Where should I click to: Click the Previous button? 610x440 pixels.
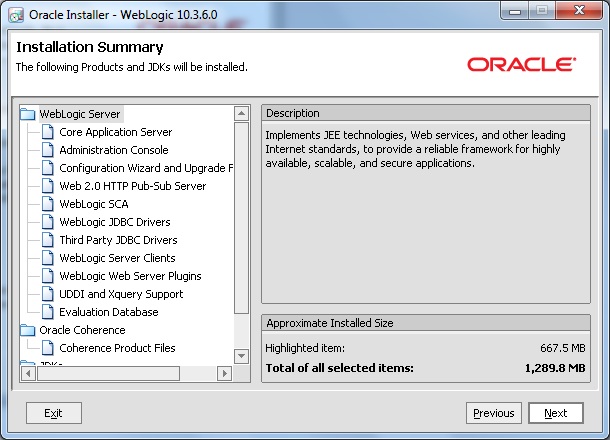(494, 413)
